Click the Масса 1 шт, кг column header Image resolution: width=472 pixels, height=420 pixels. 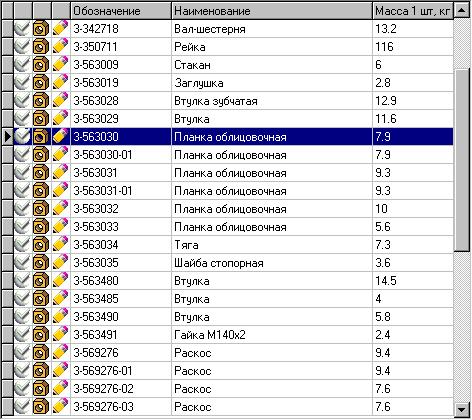(x=413, y=11)
